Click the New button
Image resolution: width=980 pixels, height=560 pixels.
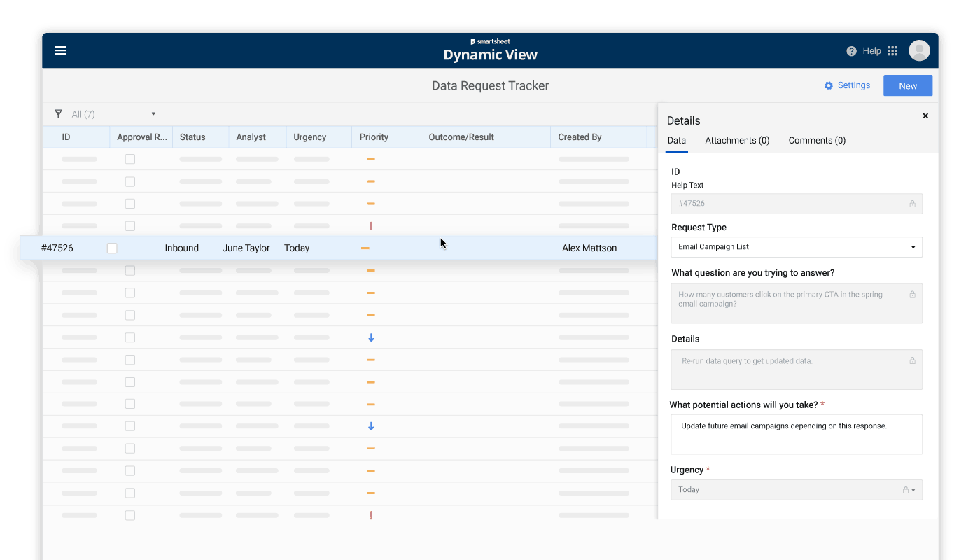(908, 85)
